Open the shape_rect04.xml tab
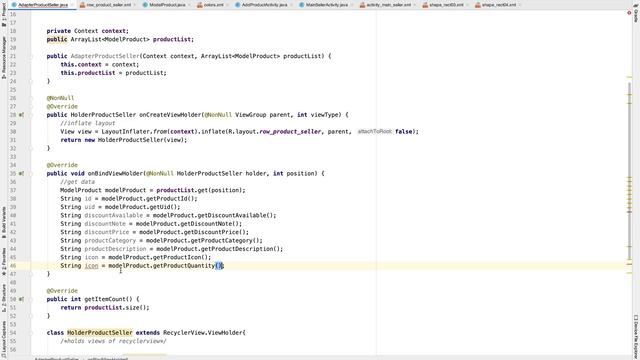Viewport: 640px width, 360px height. [x=498, y=5]
